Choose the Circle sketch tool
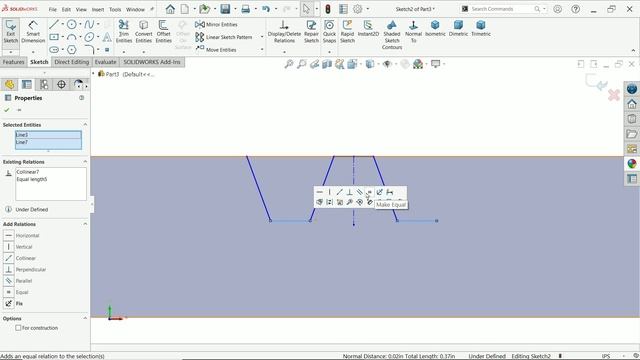 71,24
